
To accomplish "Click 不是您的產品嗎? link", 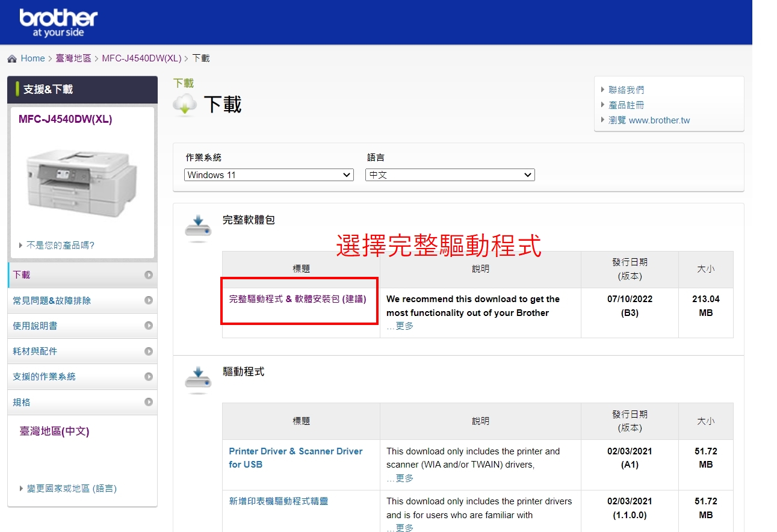I will tap(60, 246).
